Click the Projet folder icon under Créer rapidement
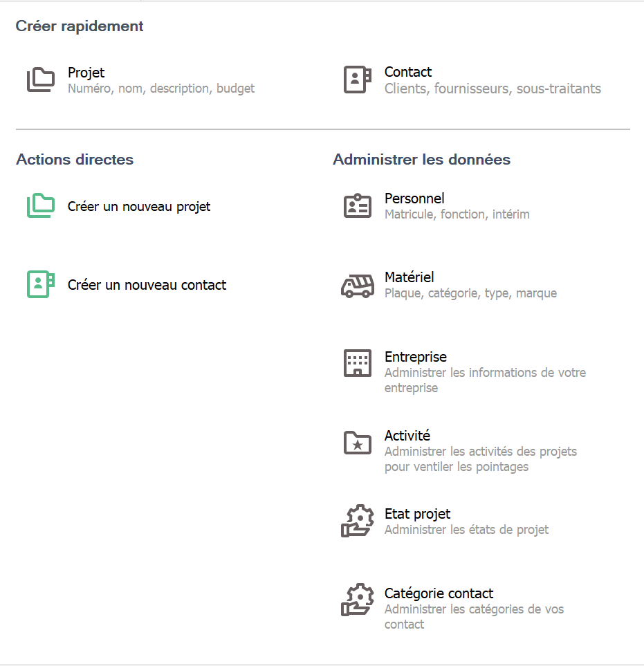Image resolution: width=644 pixels, height=666 pixels. coord(41,80)
